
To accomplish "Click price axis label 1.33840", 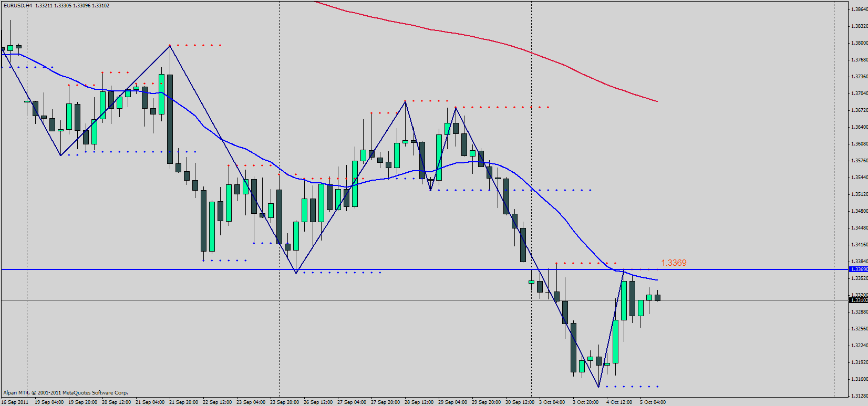I will (859, 262).
